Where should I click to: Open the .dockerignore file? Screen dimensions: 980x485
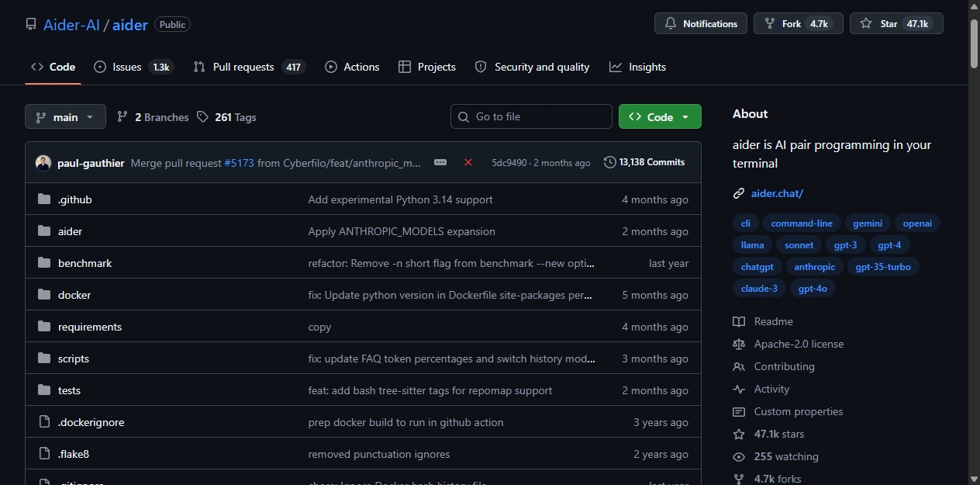click(91, 422)
